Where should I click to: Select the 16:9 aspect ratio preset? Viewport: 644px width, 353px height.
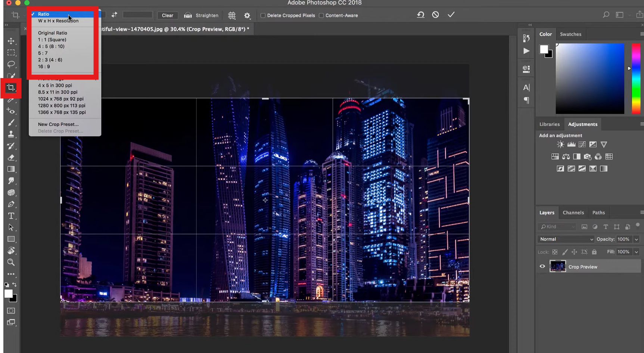point(44,66)
